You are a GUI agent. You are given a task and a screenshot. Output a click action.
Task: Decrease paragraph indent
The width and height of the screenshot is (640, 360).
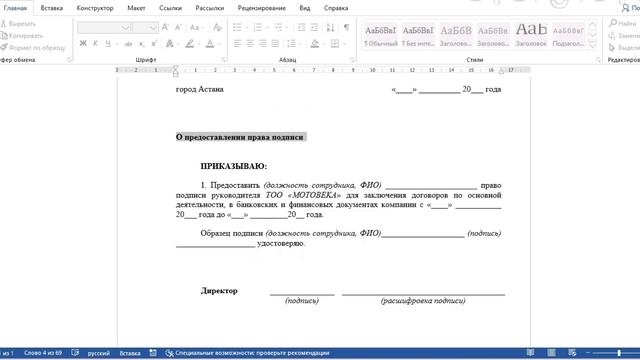click(x=301, y=27)
